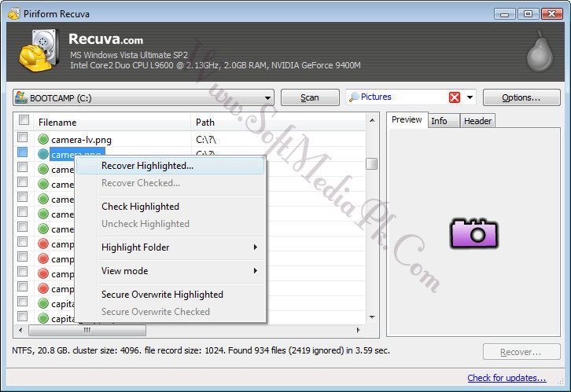Viewport: 571px width, 392px height.
Task: Open the BOOTCAMP (C:) drive dropdown
Action: coord(267,98)
